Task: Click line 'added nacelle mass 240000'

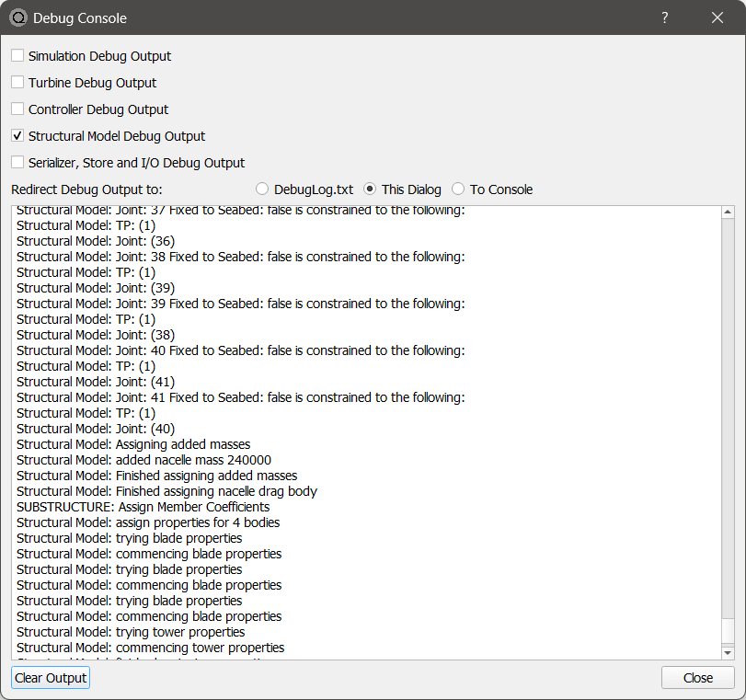Action: click(x=143, y=460)
